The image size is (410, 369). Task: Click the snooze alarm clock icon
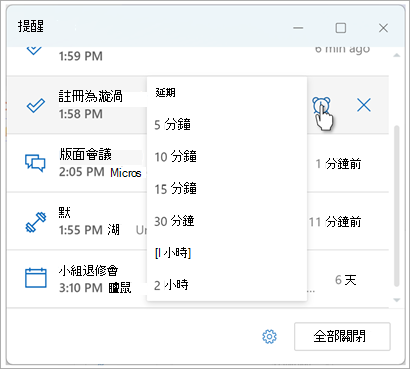(321, 106)
